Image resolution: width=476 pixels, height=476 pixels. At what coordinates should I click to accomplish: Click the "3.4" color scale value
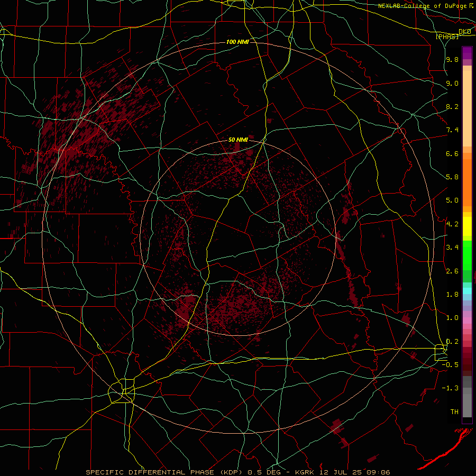click(452, 248)
